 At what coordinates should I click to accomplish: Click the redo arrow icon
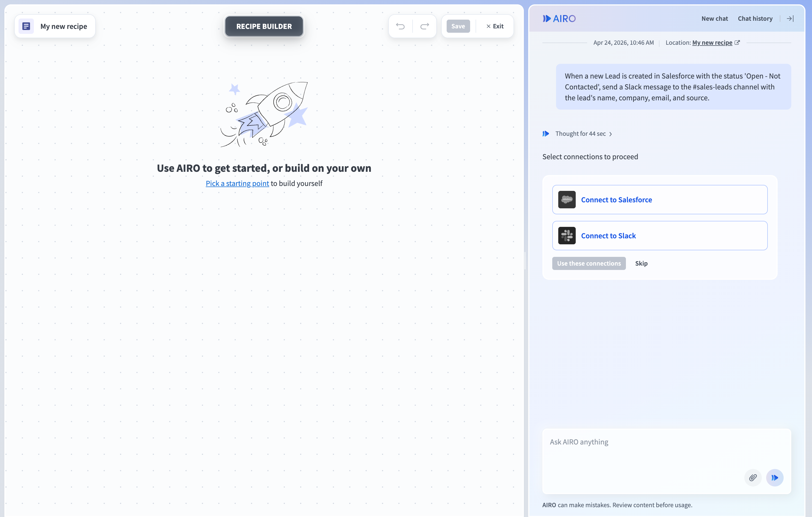425,26
